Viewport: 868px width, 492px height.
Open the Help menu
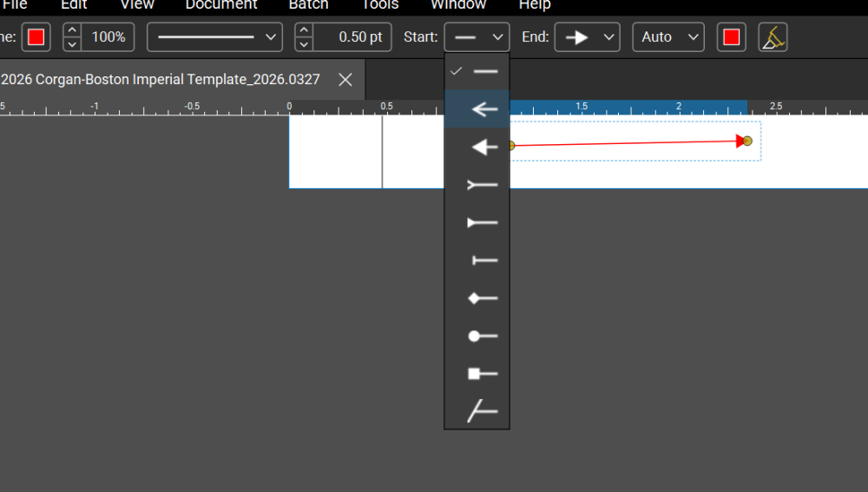tap(535, 5)
